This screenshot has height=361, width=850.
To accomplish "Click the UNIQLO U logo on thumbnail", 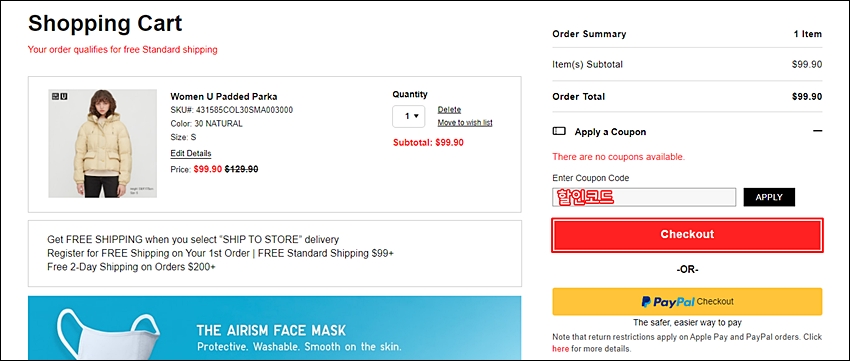I will pyautogui.click(x=59, y=96).
